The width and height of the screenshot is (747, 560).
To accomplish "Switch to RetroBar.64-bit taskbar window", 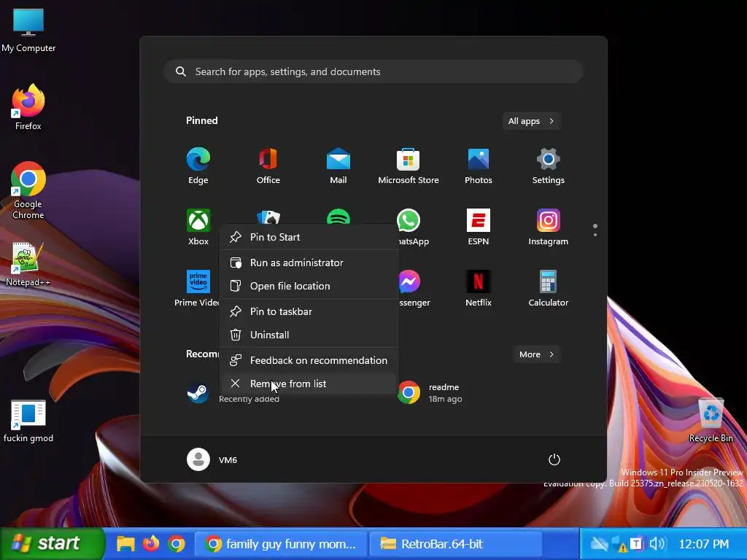I will pyautogui.click(x=455, y=544).
